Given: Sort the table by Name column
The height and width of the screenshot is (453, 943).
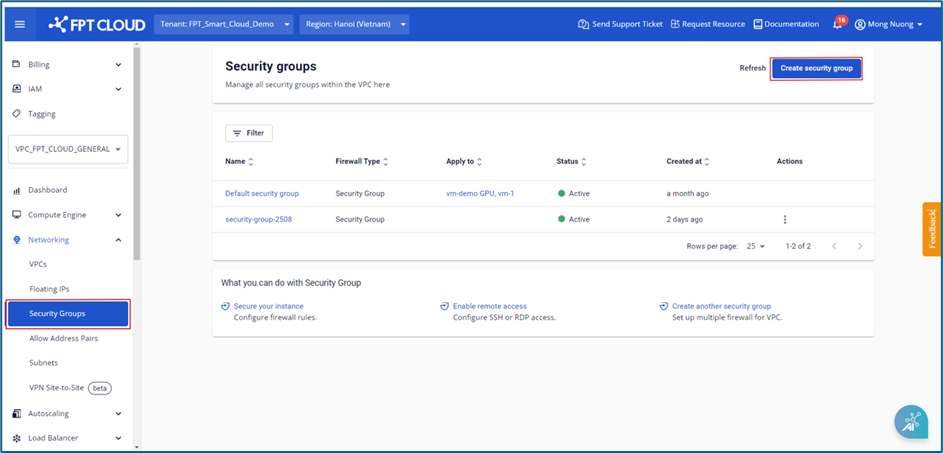Looking at the screenshot, I should 251,161.
